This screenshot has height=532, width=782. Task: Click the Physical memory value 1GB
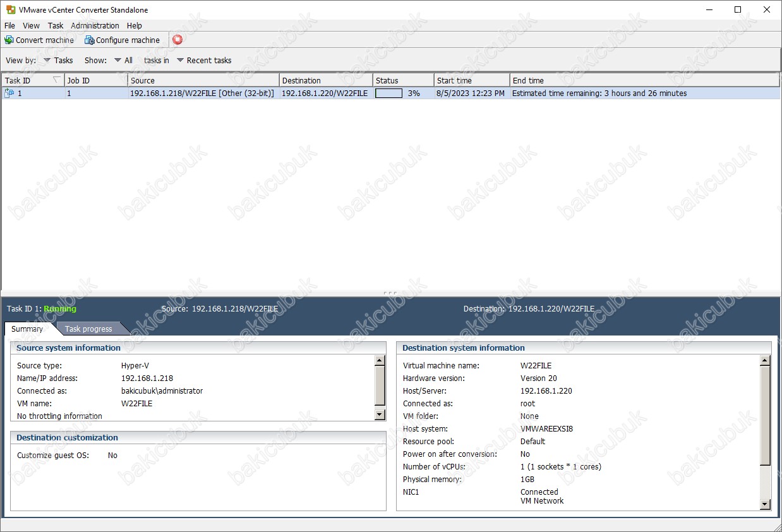pos(528,480)
